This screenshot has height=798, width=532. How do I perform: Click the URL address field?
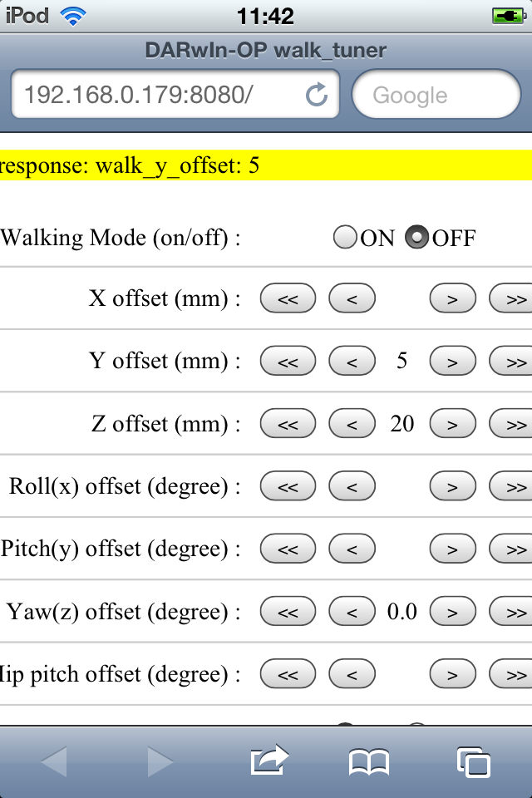point(175,94)
